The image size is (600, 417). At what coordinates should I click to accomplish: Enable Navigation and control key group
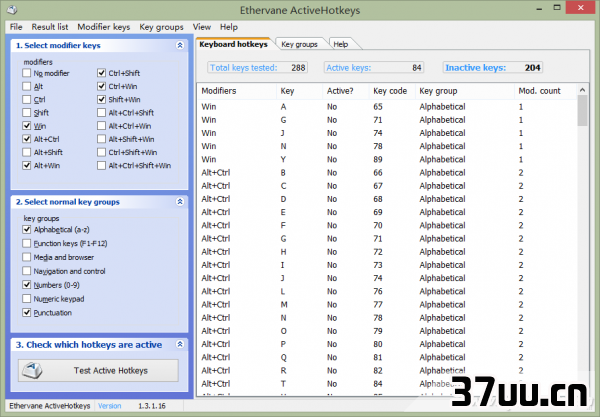point(26,271)
